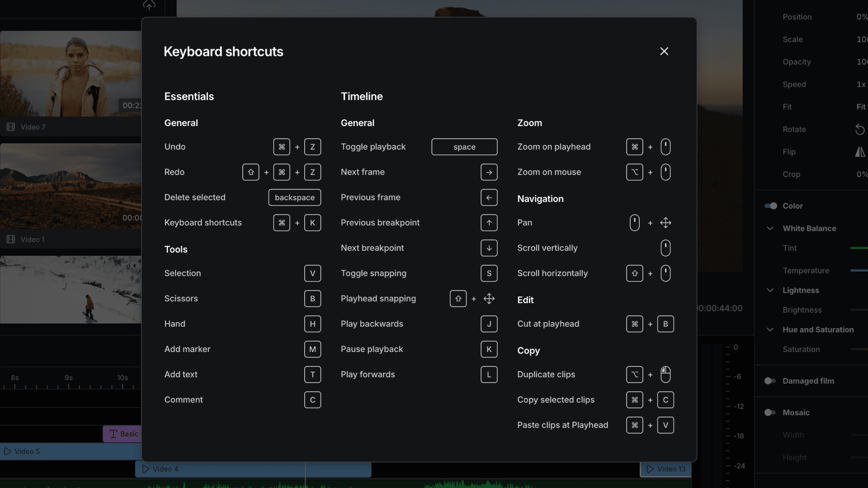The height and width of the screenshot is (488, 868).
Task: Select the Video 5 clip on timeline
Action: pyautogui.click(x=71, y=451)
